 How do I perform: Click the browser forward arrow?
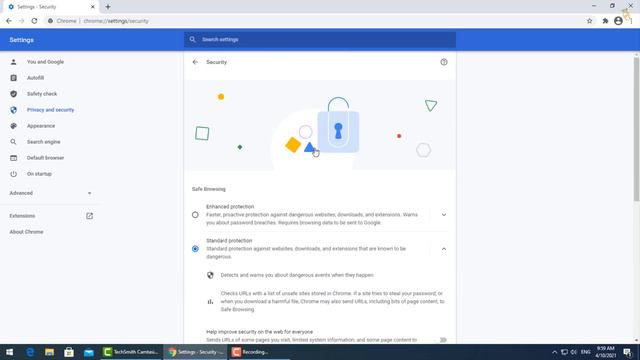click(x=22, y=21)
